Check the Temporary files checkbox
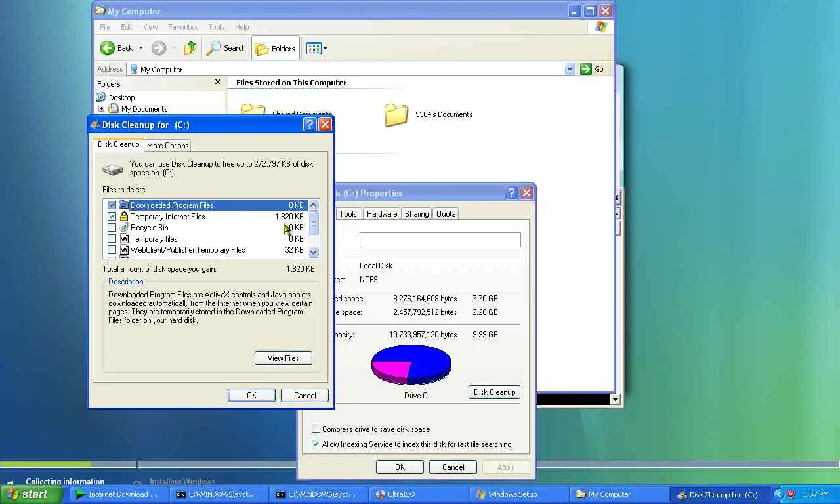The height and width of the screenshot is (504, 840). tap(112, 239)
